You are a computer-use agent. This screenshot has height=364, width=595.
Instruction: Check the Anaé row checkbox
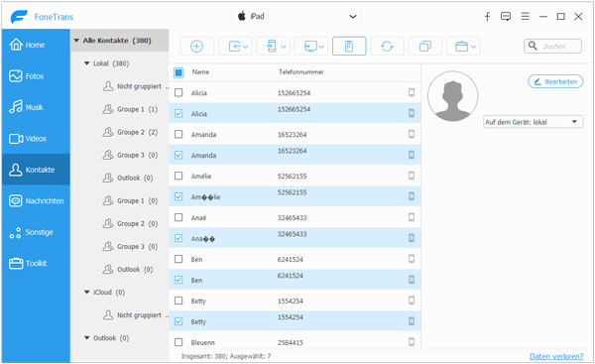178,217
